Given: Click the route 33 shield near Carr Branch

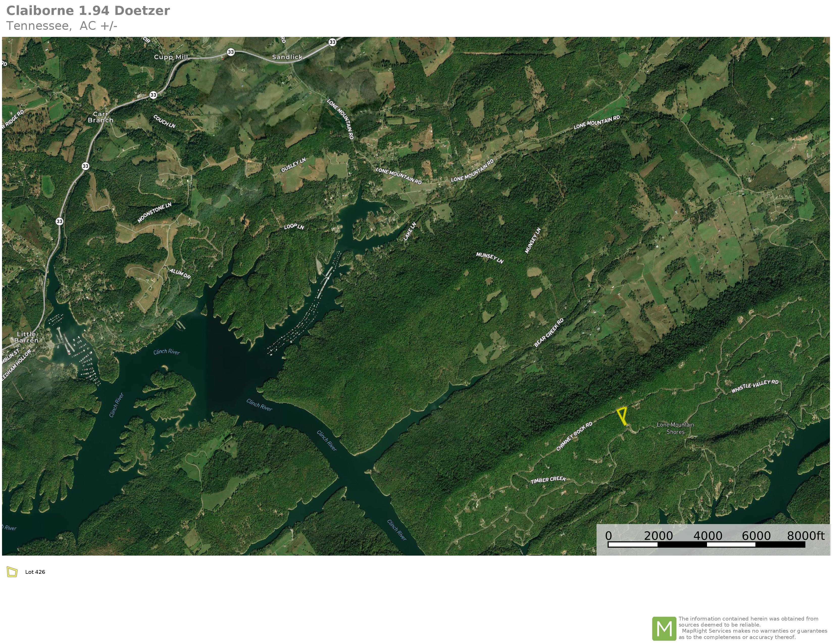Looking at the screenshot, I should 153,95.
